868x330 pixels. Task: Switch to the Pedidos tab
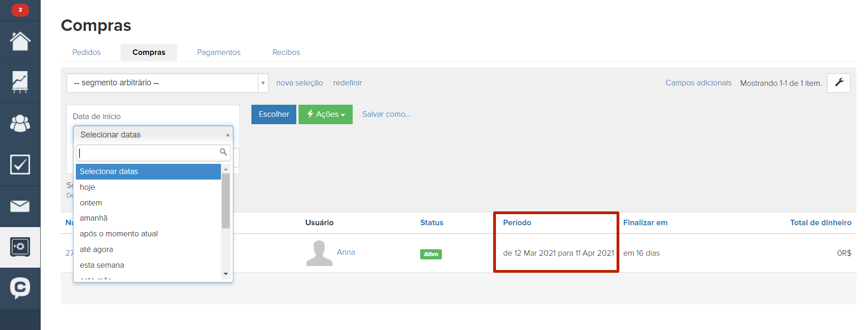click(x=86, y=53)
